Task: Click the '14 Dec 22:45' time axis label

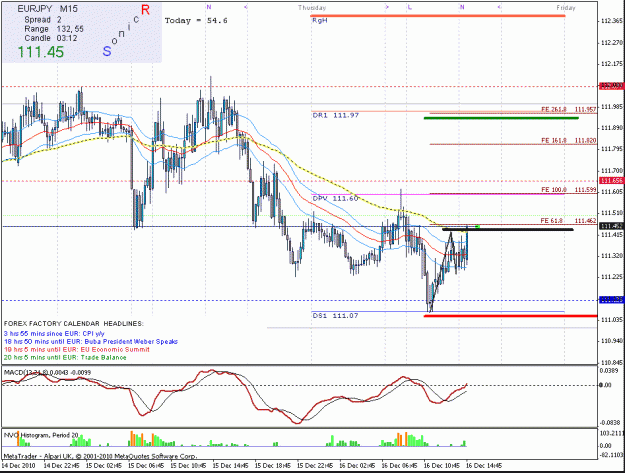Action: [61, 465]
